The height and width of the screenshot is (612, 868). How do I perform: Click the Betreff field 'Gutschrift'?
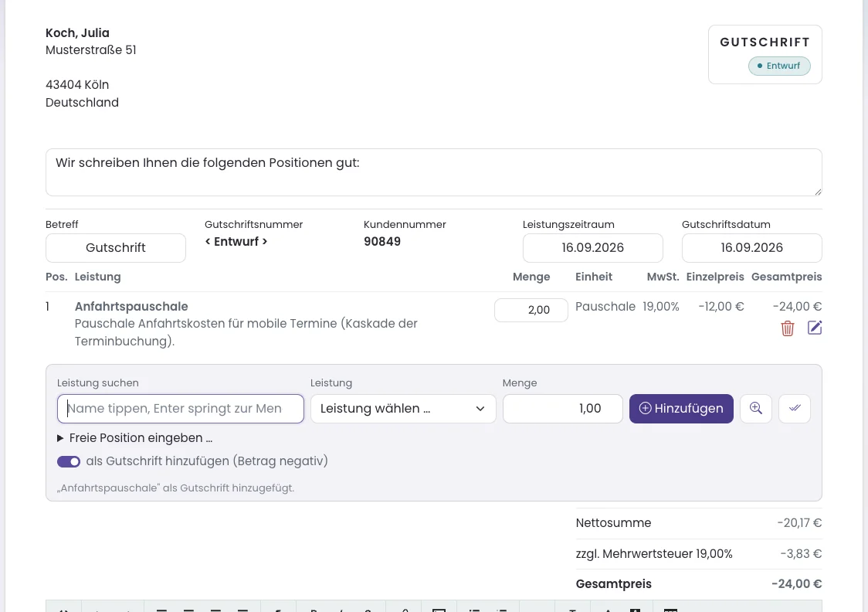(116, 247)
